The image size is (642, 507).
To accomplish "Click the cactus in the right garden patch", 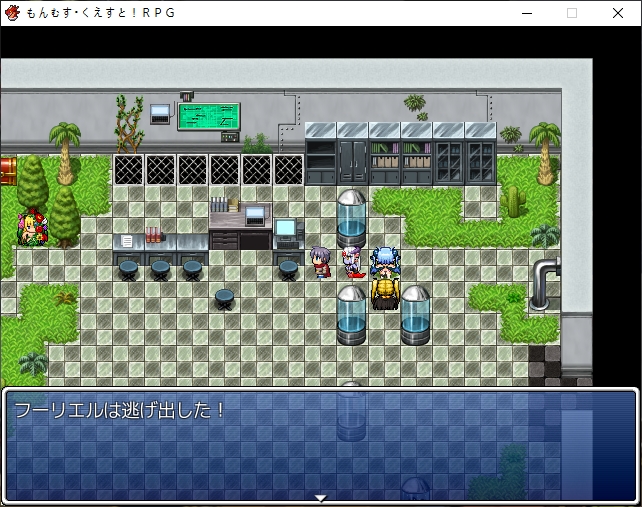I will tap(513, 201).
